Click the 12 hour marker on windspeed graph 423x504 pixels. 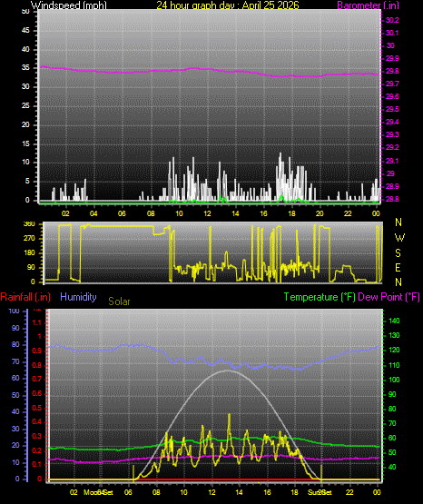click(x=207, y=213)
